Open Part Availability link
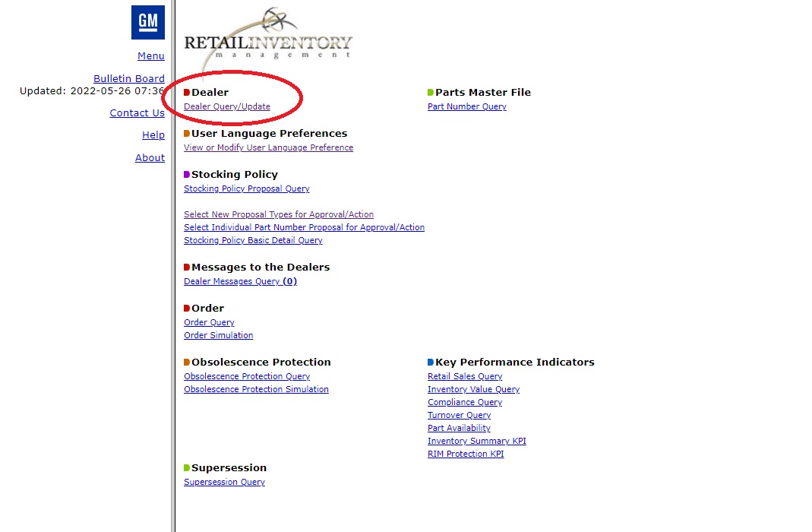This screenshot has width=812, height=532. [x=459, y=428]
